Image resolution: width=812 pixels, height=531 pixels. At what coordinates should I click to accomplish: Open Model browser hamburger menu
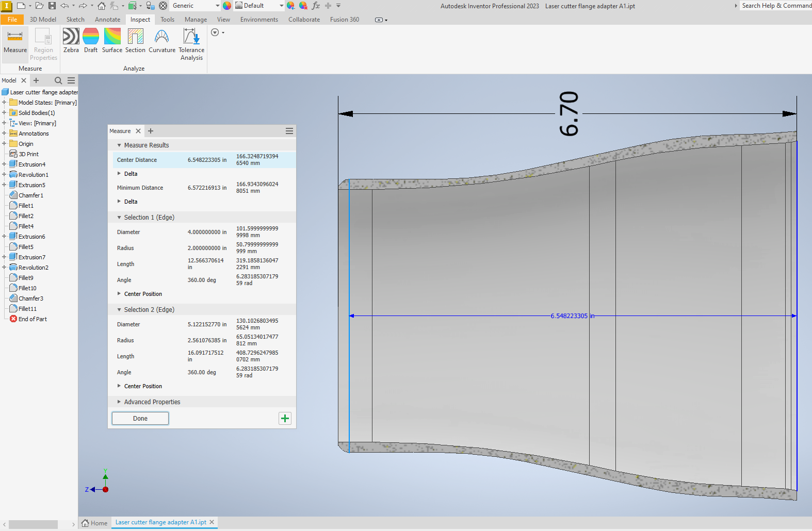[71, 80]
